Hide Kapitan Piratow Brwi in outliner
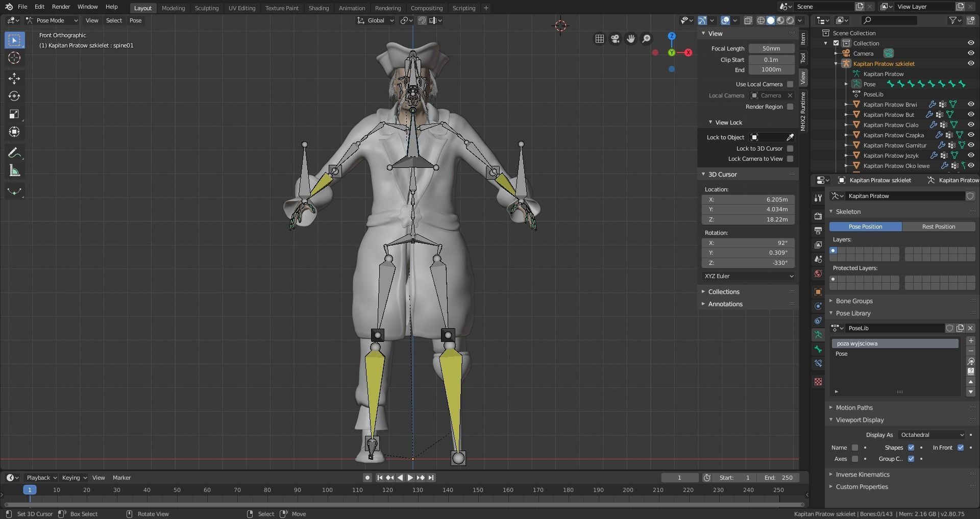This screenshot has width=980, height=519. (x=971, y=105)
